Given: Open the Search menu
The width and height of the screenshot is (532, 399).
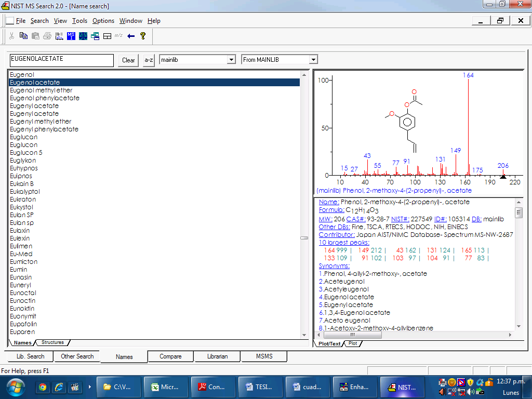Looking at the screenshot, I should 39,21.
